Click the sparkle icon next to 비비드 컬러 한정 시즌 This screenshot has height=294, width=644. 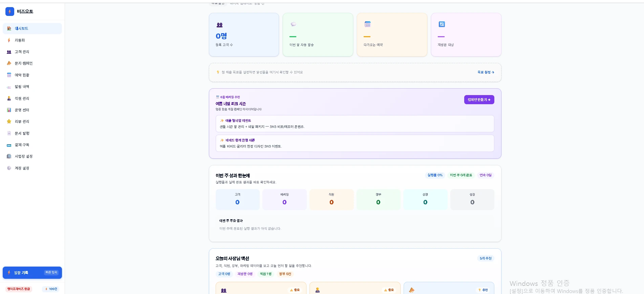click(x=222, y=140)
